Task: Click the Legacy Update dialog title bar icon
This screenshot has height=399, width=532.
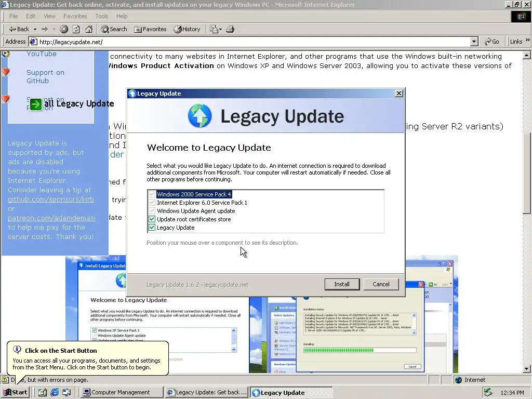Action: [x=132, y=94]
